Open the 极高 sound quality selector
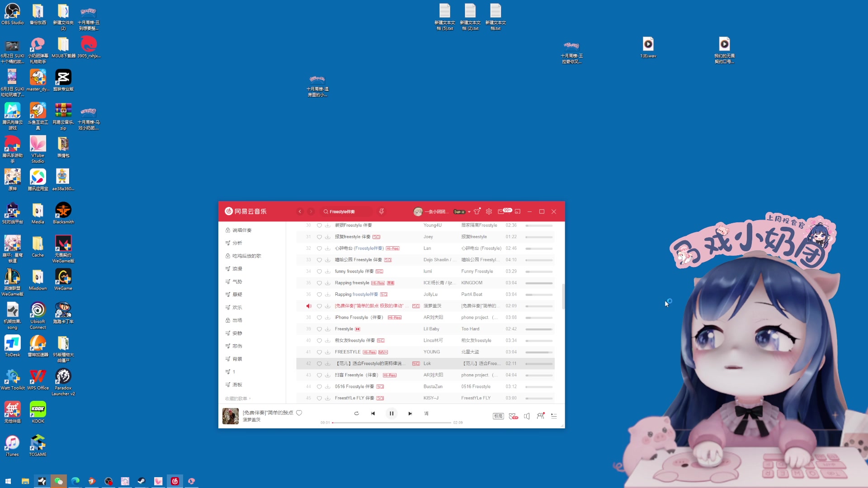This screenshot has width=868, height=488. pyautogui.click(x=498, y=416)
